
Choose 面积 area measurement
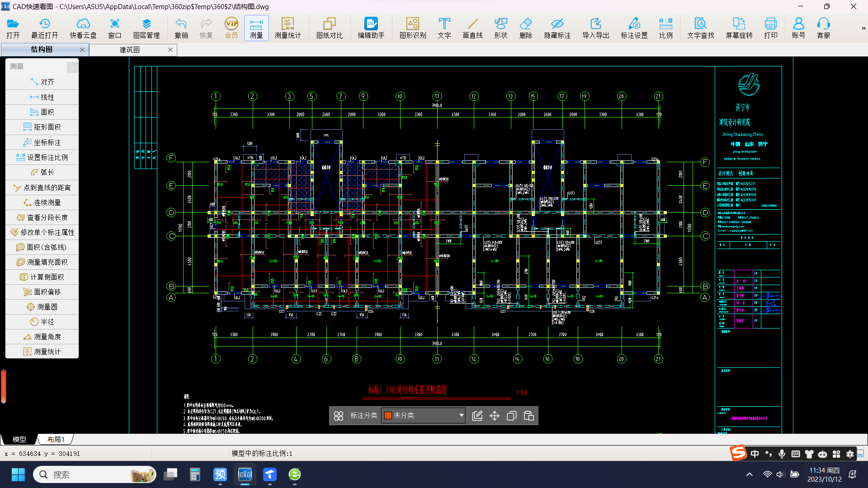42,112
